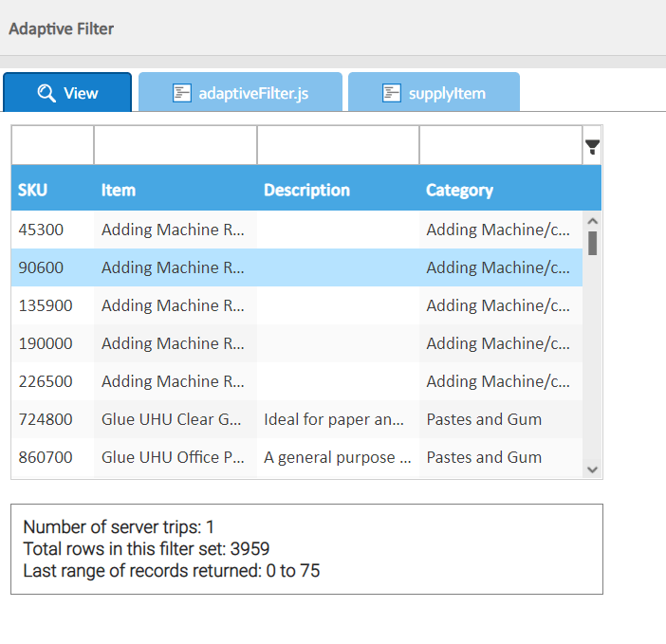Sort by Item column header
666x644 pixels.
click(119, 190)
